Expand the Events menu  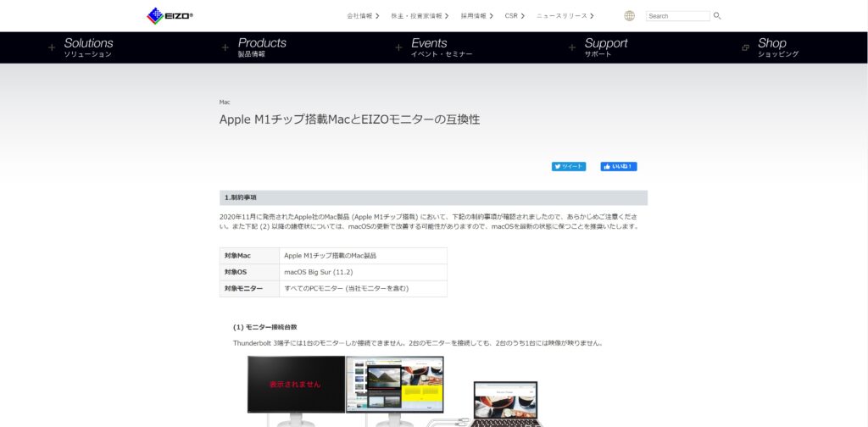coord(441,47)
